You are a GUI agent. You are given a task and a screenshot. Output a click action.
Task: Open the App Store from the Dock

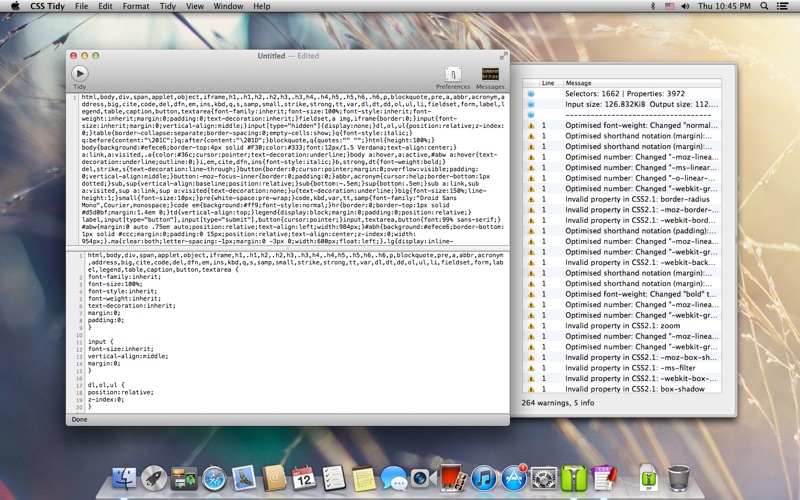(514, 479)
